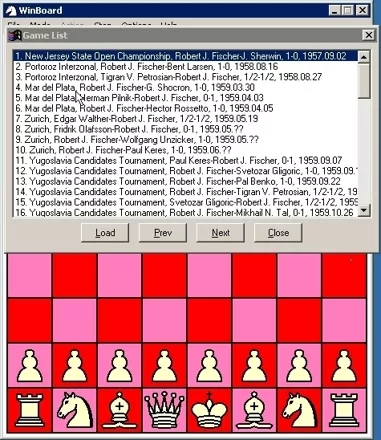The image size is (381, 440).
Task: Select game 8 Fridrik Olafsson-Fischer
Action: (186, 129)
